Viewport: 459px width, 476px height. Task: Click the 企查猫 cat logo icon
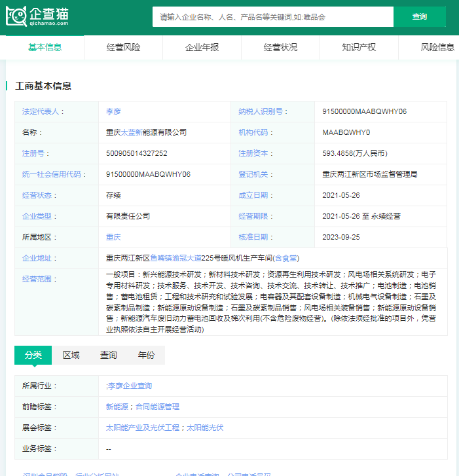[x=16, y=16]
